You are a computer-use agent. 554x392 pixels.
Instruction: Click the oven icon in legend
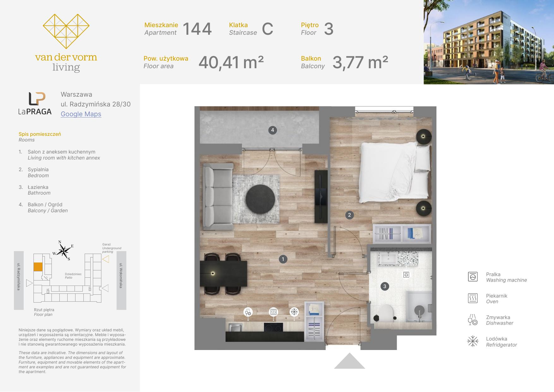473,298
